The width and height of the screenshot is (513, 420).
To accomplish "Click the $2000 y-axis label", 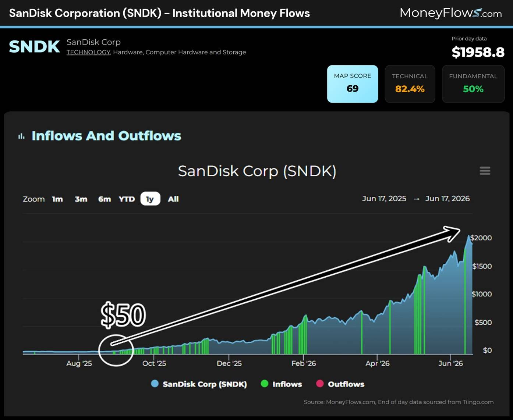I will [481, 238].
